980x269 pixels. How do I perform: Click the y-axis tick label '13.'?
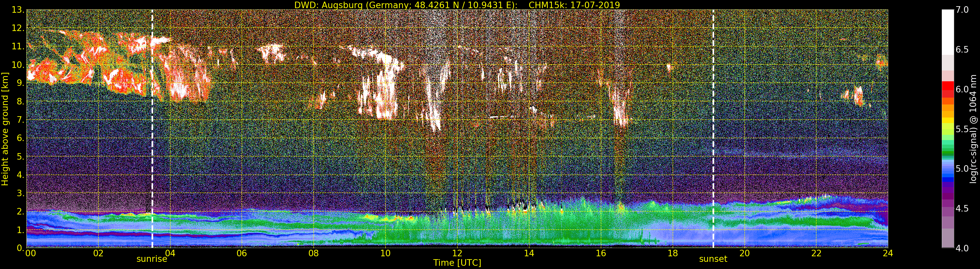point(18,10)
